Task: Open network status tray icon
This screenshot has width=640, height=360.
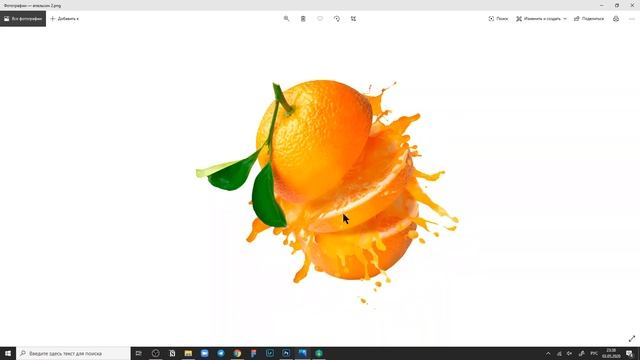Action: click(559, 353)
